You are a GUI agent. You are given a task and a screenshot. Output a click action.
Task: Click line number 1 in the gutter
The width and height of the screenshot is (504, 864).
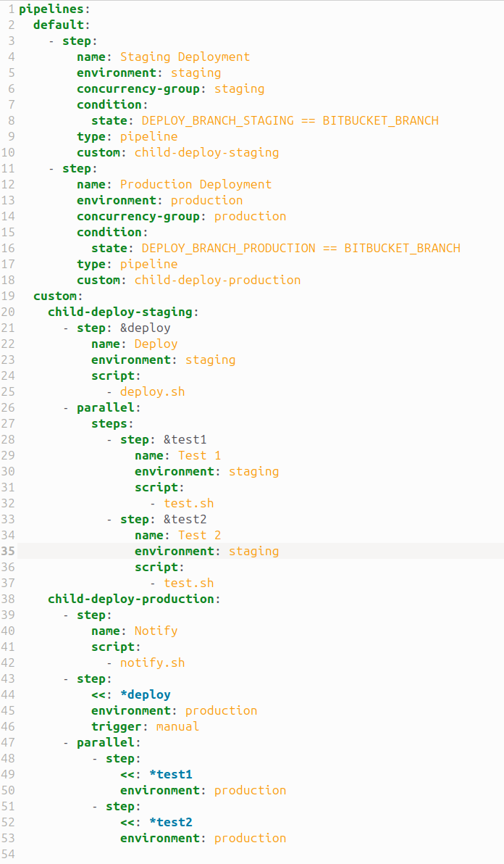coord(12,9)
